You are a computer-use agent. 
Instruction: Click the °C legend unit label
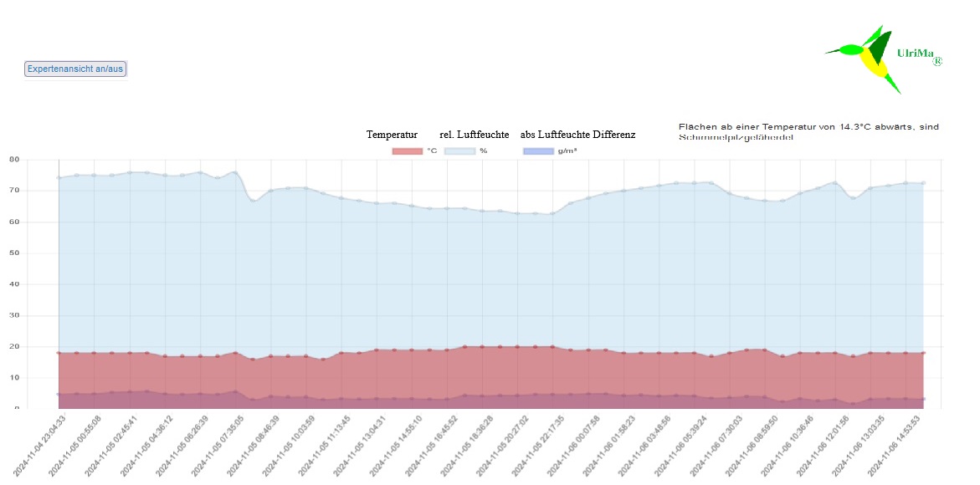point(432,151)
